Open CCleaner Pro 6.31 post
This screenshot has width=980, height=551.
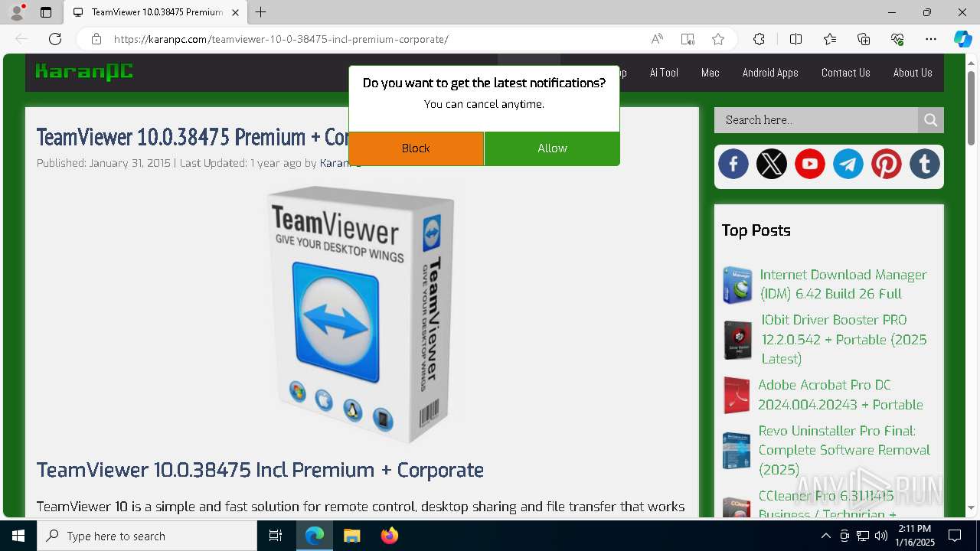[827, 505]
